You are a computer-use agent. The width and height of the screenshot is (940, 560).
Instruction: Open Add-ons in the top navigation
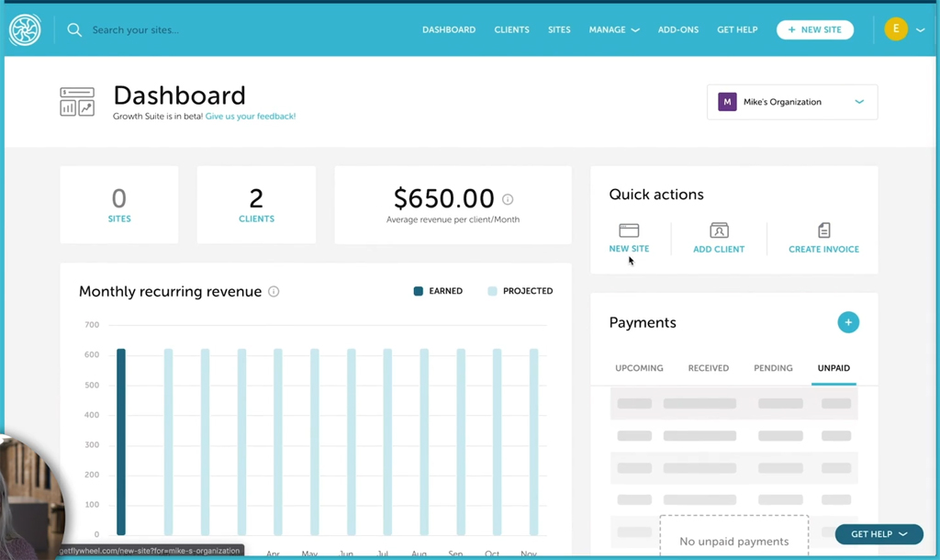coord(678,29)
